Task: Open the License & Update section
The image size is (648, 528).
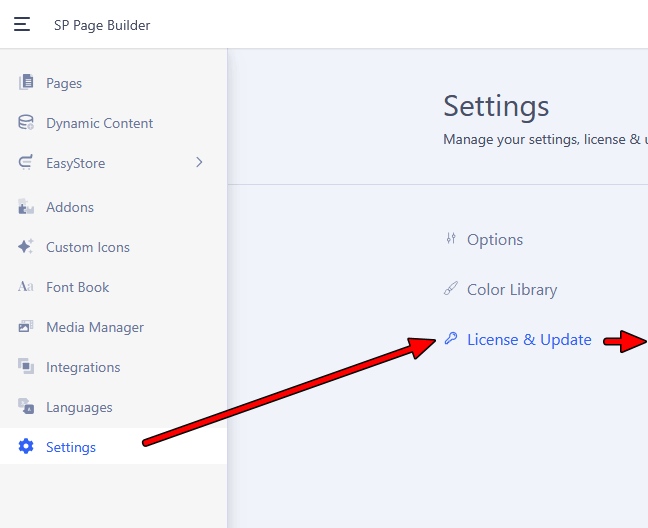Action: 529,339
